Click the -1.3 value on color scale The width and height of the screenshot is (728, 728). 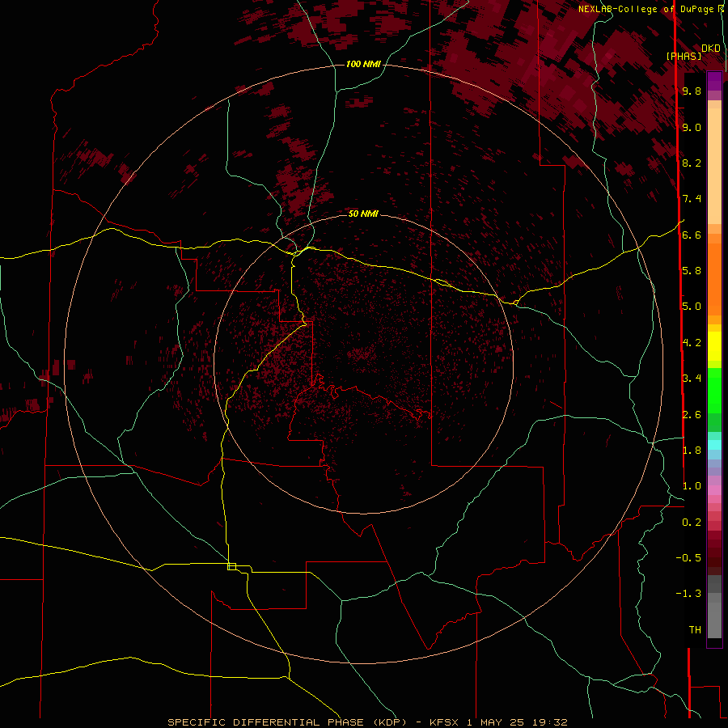(688, 594)
